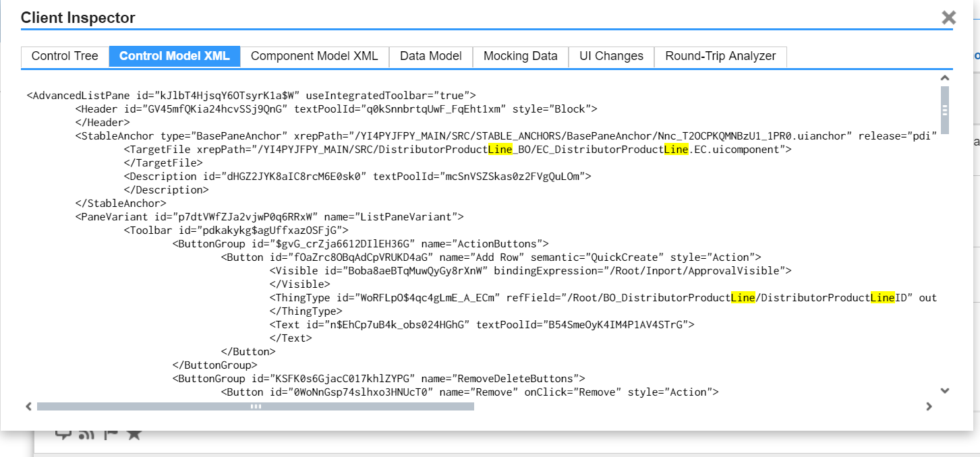Click the closing </Header> tag

(103, 123)
